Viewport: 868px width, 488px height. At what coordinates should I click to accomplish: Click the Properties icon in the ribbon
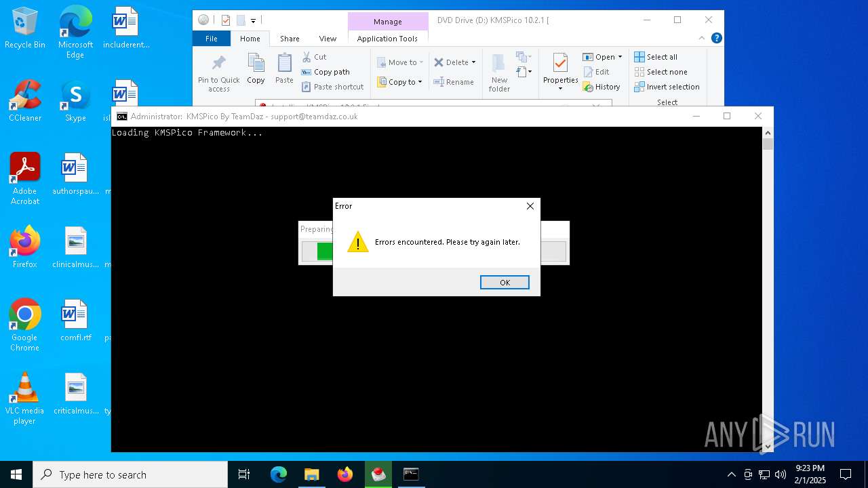click(x=560, y=63)
